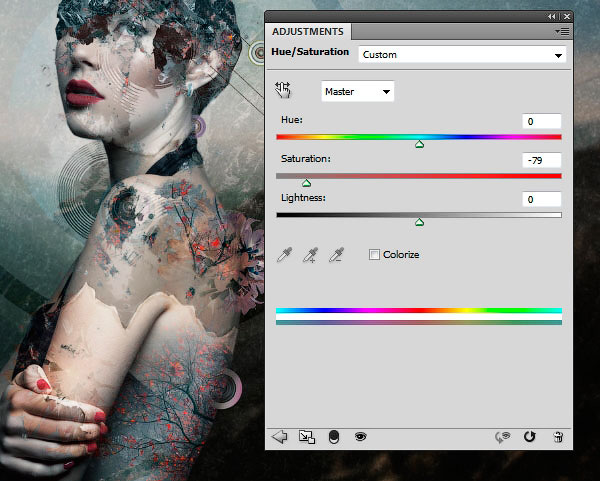Viewport: 600px width, 481px height.
Task: Click the Hue label text
Action: coord(292,120)
